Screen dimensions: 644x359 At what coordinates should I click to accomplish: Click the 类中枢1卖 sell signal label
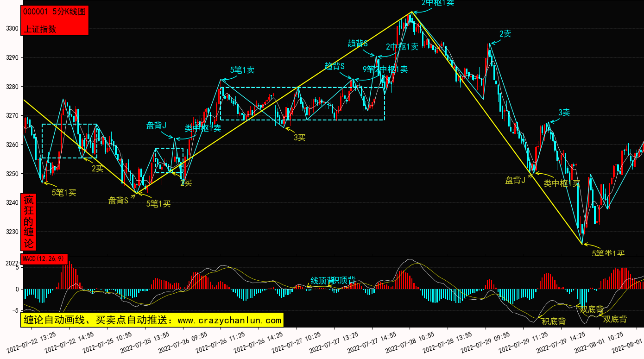[x=203, y=128]
